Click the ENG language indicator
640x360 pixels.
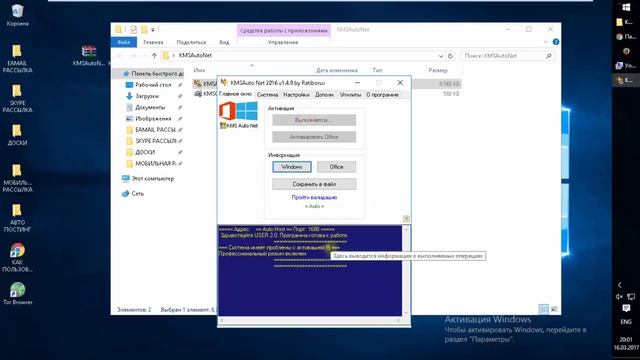click(626, 322)
